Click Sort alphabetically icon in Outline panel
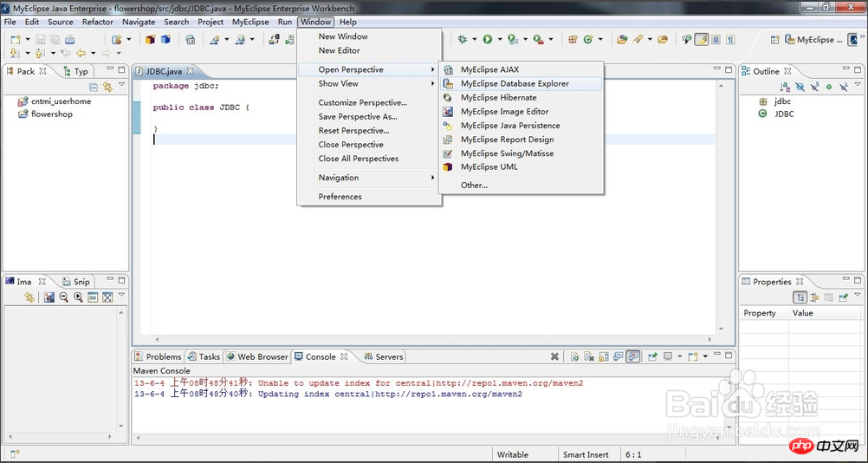The width and height of the screenshot is (868, 463). pyautogui.click(x=785, y=87)
